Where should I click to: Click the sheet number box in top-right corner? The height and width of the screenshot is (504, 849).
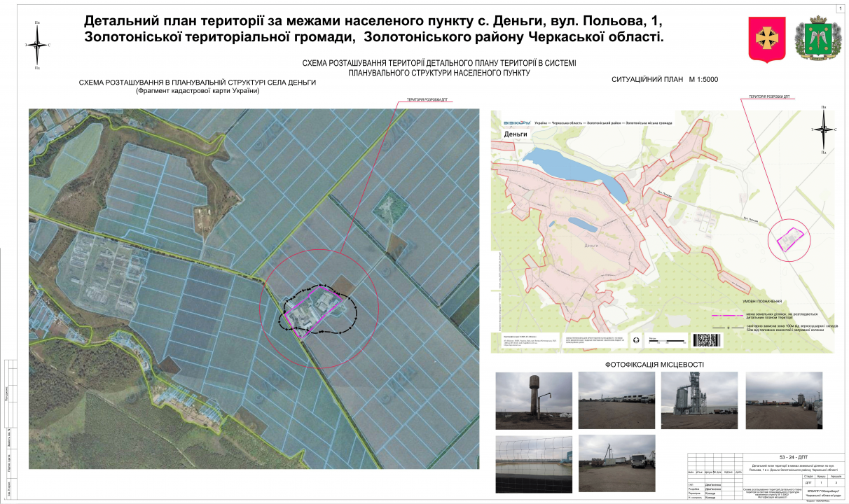[x=838, y=8]
